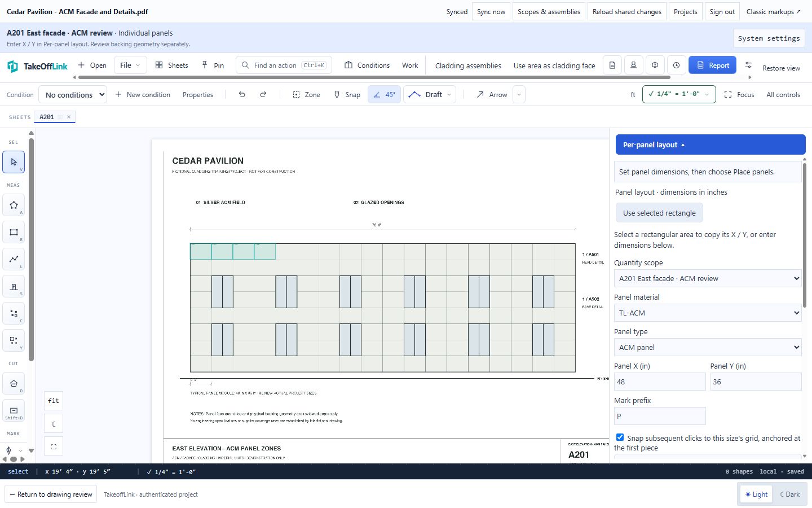This screenshot has height=508, width=812.
Task: Click Return to drawing review
Action: tap(51, 494)
